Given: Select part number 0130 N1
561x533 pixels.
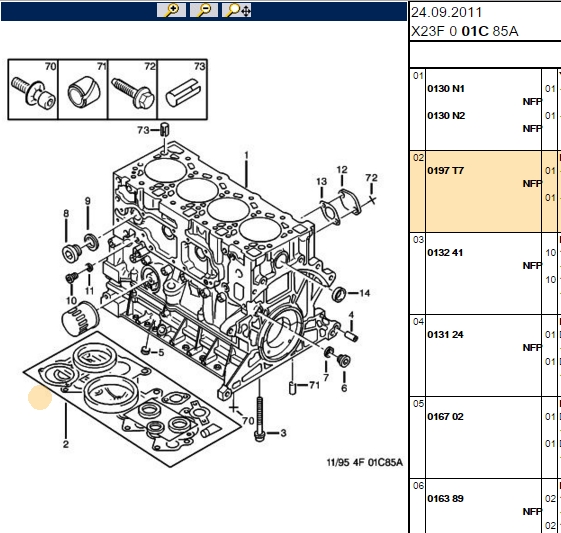Looking at the screenshot, I should tap(446, 89).
